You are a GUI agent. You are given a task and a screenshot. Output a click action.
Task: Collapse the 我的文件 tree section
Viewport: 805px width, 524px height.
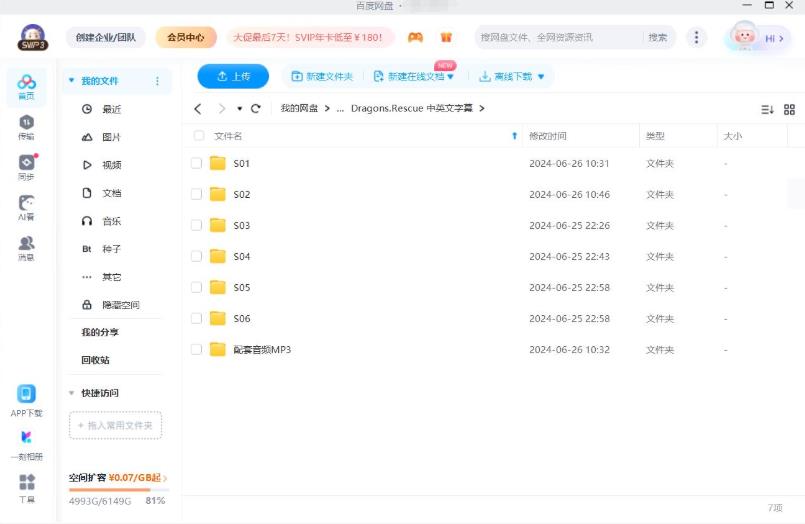(71, 81)
